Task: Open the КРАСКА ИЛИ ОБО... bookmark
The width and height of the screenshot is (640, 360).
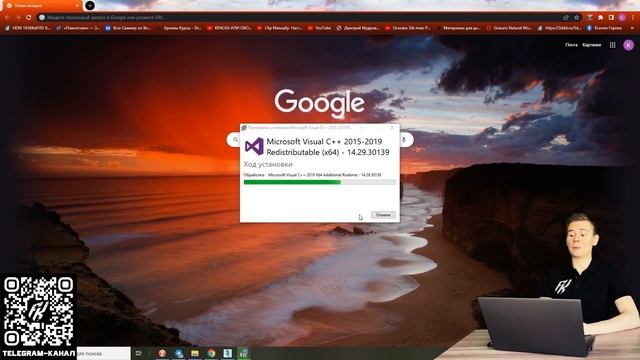Action: (229, 28)
